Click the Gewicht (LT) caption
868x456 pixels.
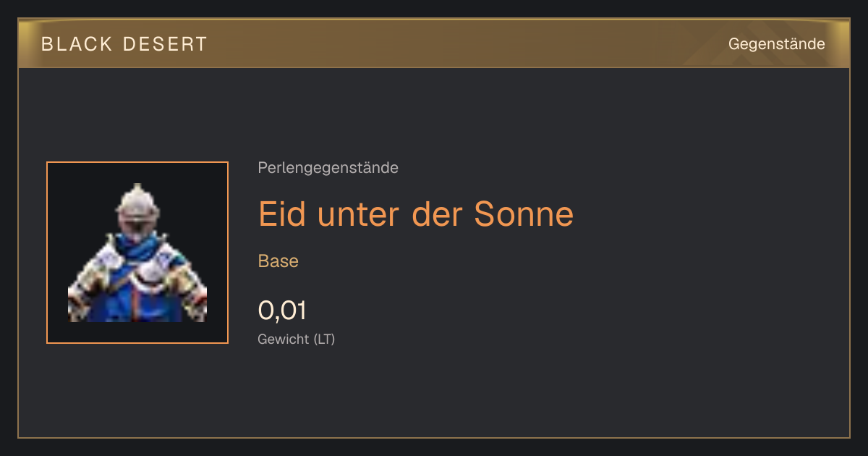(297, 339)
